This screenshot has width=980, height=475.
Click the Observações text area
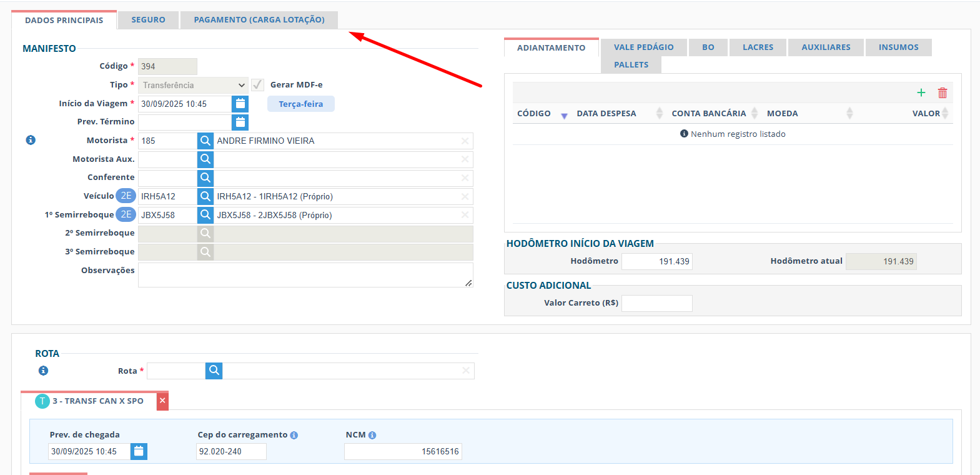click(x=305, y=275)
